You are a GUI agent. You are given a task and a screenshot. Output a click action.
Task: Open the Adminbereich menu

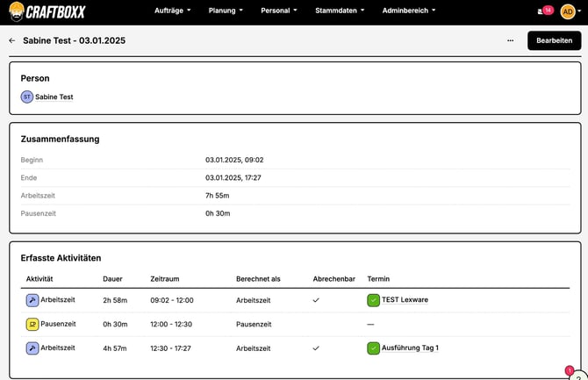tap(410, 11)
